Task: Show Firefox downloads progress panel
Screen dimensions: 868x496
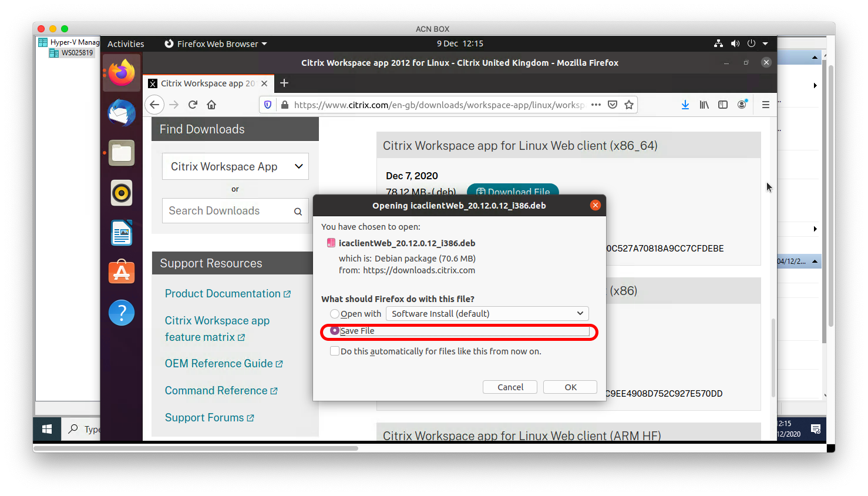Action: coord(685,105)
